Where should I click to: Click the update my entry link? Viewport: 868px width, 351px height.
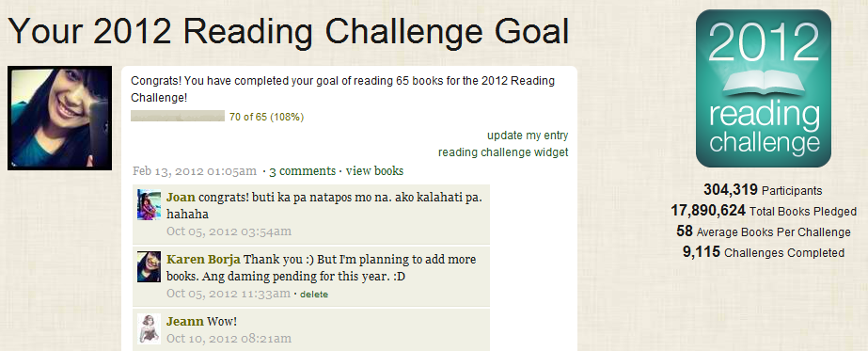pyautogui.click(x=528, y=136)
